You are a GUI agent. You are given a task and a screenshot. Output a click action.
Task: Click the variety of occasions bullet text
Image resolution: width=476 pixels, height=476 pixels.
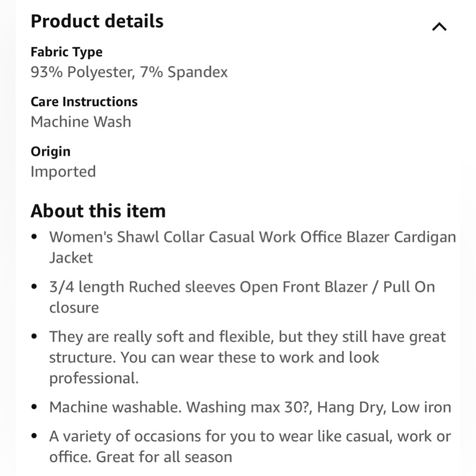(x=250, y=436)
